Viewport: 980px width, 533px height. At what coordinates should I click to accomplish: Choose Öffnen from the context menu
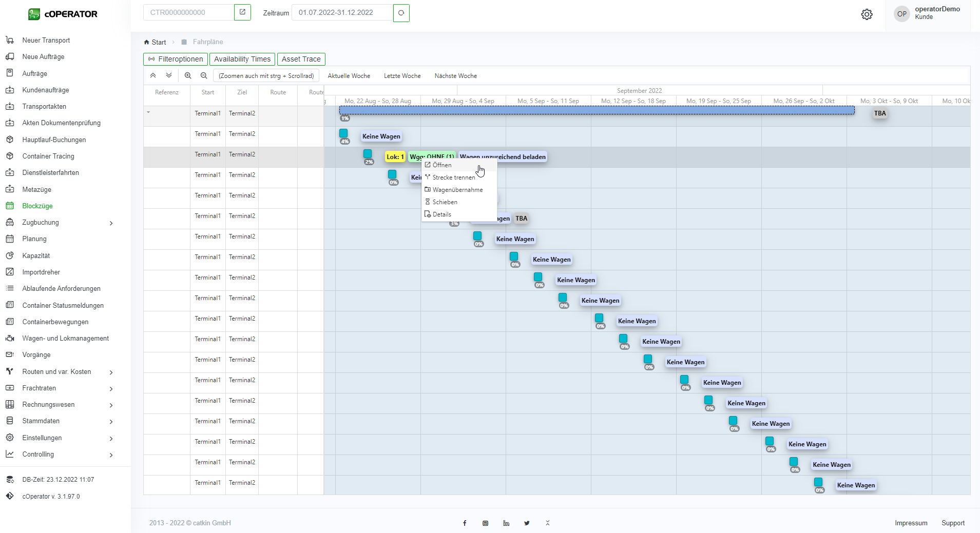click(x=442, y=165)
